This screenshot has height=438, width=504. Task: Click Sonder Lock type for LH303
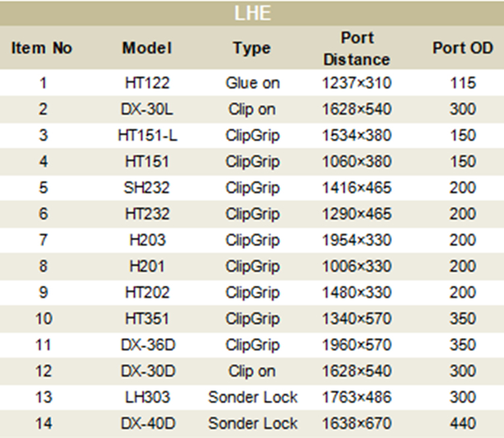coord(252,397)
